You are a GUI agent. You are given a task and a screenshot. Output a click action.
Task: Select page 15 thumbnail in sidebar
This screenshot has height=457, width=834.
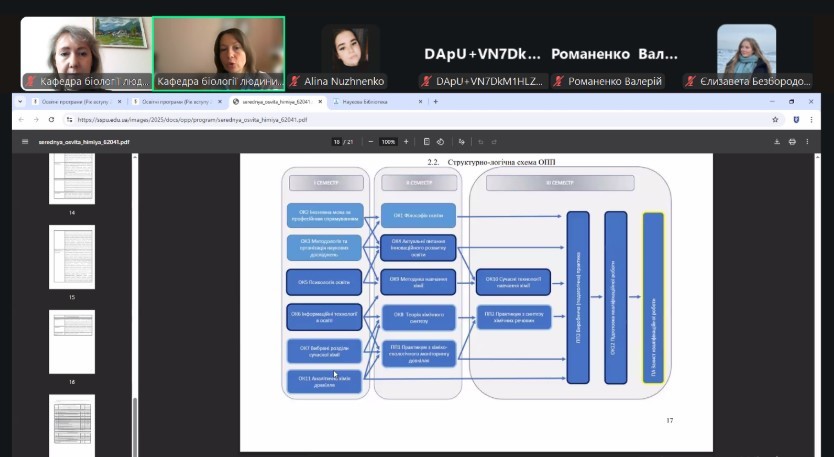coord(72,257)
